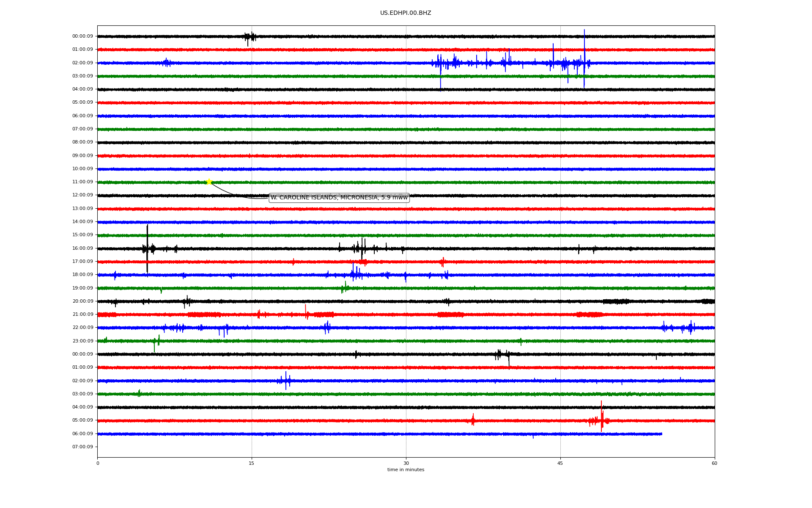Click the end of the last blue trace
The image size is (812, 508).
coord(661,434)
